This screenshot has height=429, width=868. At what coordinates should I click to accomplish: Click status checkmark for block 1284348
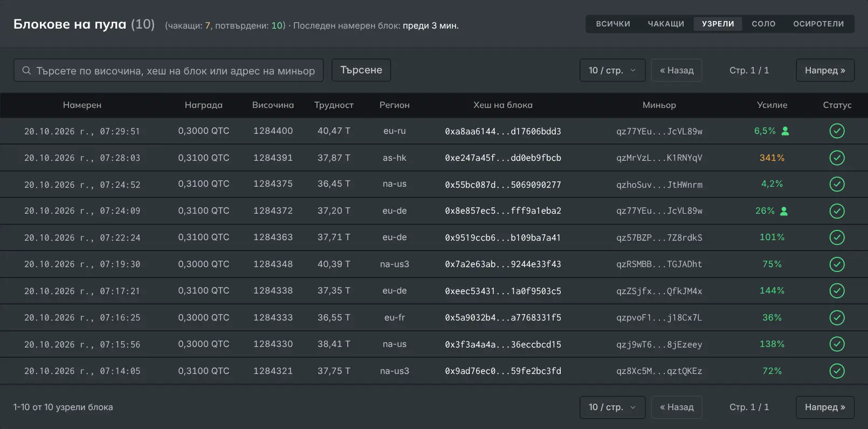coord(837,264)
